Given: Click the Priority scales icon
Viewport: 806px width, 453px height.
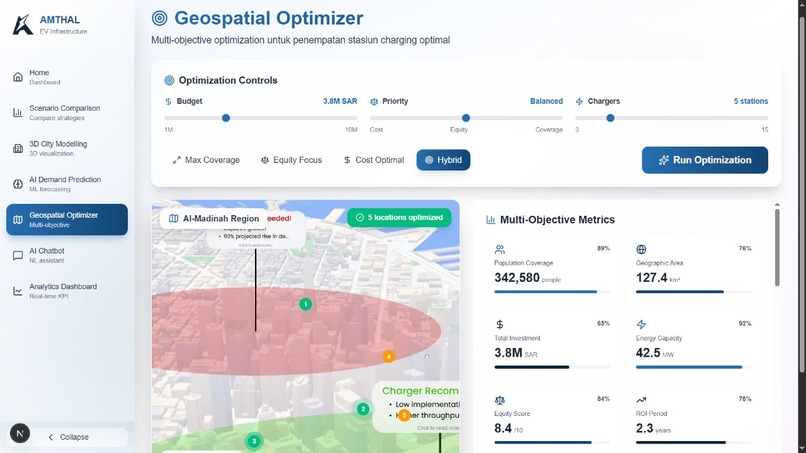Looking at the screenshot, I should click(374, 102).
